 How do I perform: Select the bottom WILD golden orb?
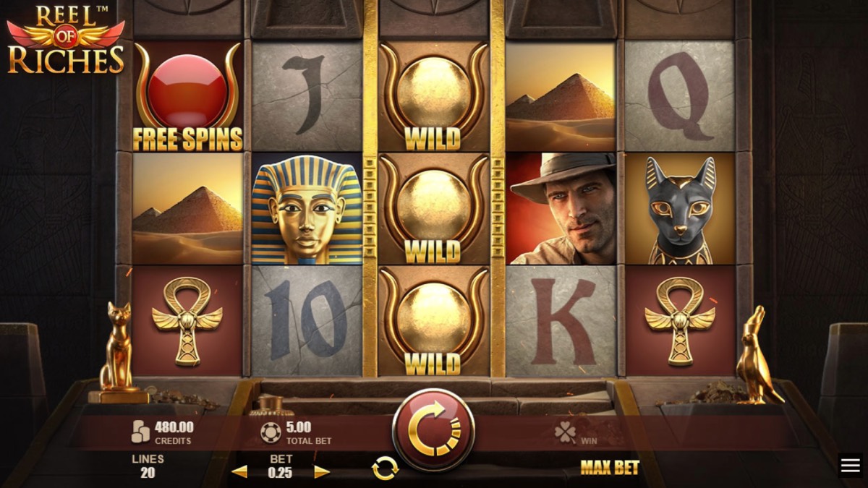point(434,322)
